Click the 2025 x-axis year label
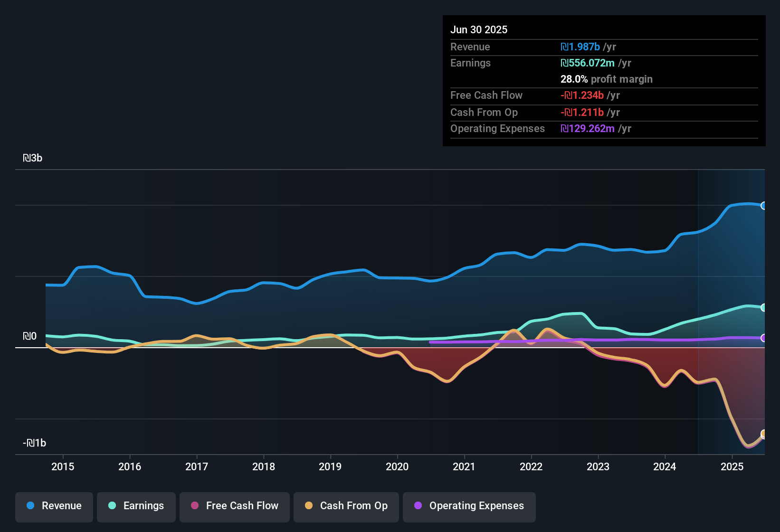The image size is (780, 532). click(x=732, y=467)
